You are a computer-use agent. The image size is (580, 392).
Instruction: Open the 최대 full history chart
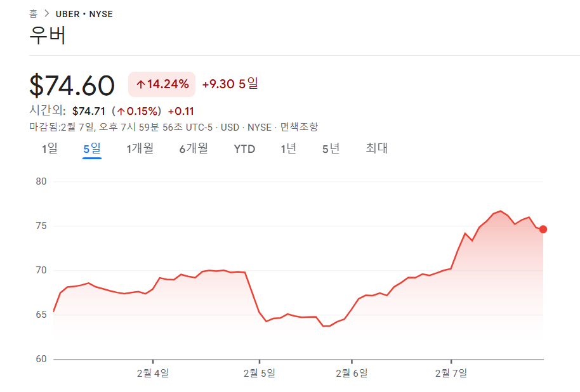point(375,148)
